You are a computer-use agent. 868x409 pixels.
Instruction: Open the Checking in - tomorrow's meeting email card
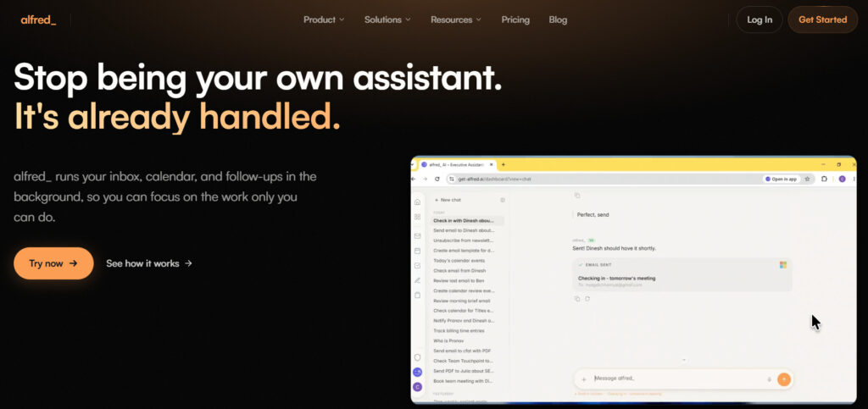682,274
